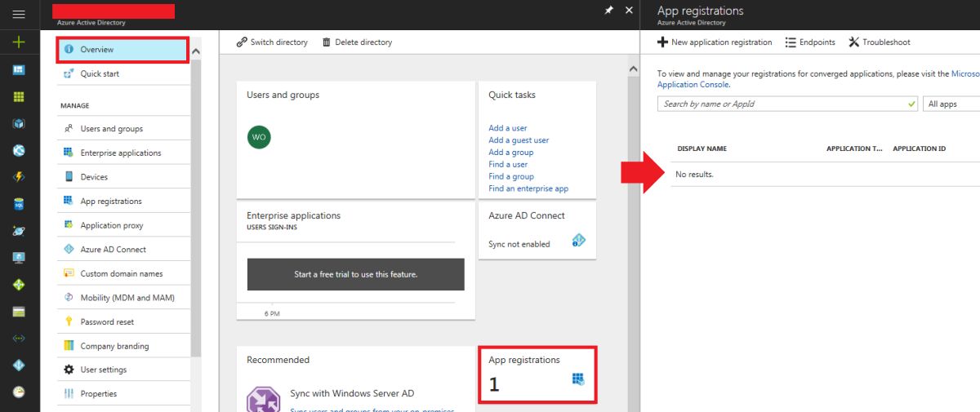The image size is (980, 412).
Task: Click the No results. row text
Action: coord(694,175)
